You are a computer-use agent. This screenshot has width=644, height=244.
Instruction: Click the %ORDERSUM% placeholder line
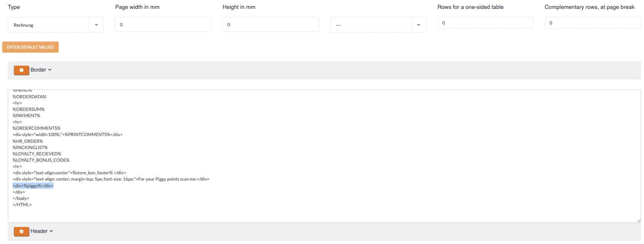click(x=29, y=109)
